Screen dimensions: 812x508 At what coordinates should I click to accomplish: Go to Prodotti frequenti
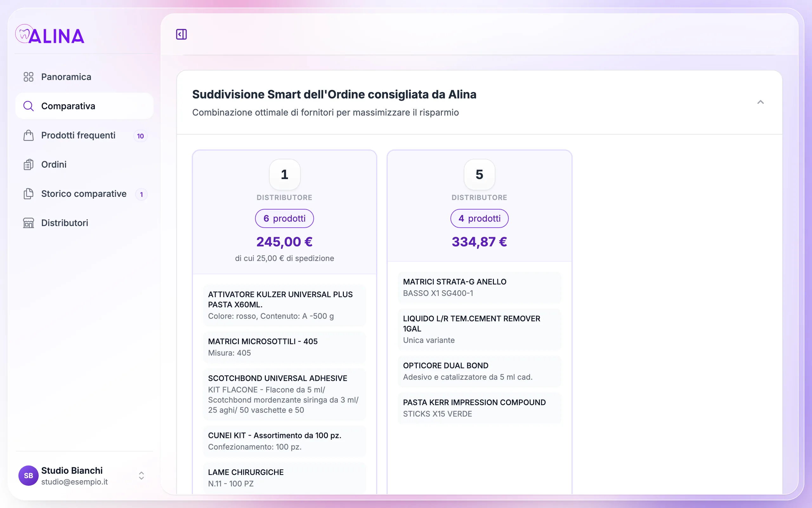[85, 135]
